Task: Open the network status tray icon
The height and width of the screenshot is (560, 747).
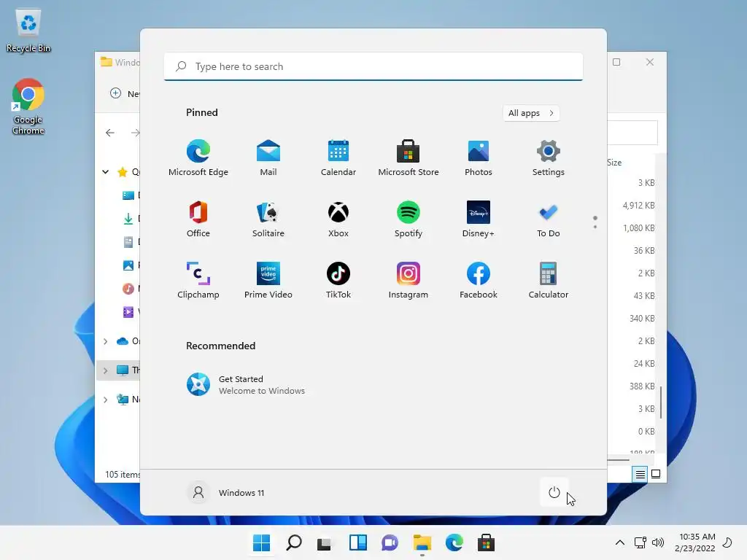Action: [640, 542]
